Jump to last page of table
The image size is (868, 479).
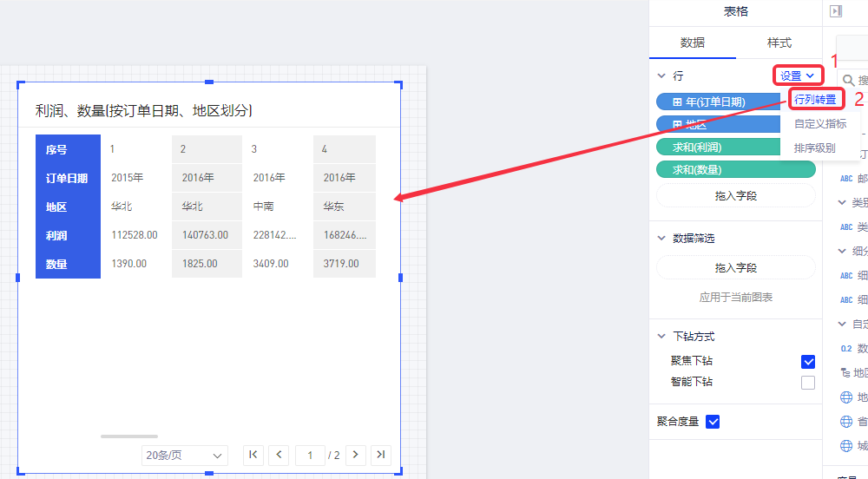tap(381, 455)
